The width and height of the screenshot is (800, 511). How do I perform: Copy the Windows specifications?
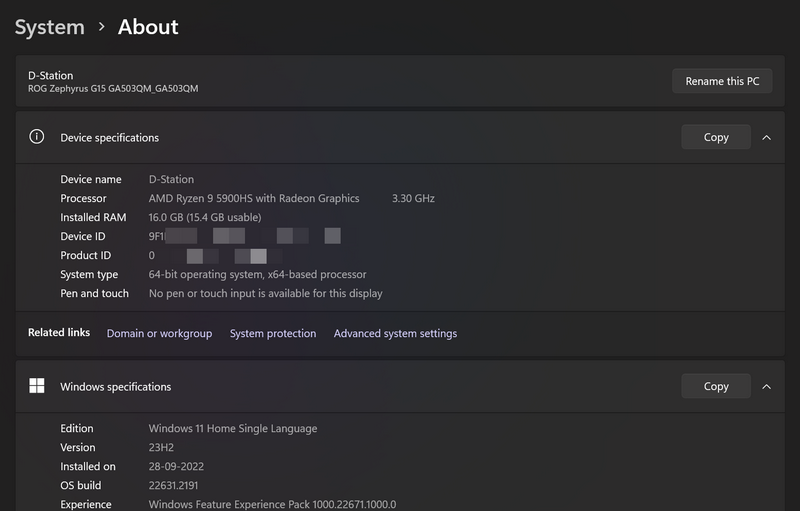click(x=716, y=386)
